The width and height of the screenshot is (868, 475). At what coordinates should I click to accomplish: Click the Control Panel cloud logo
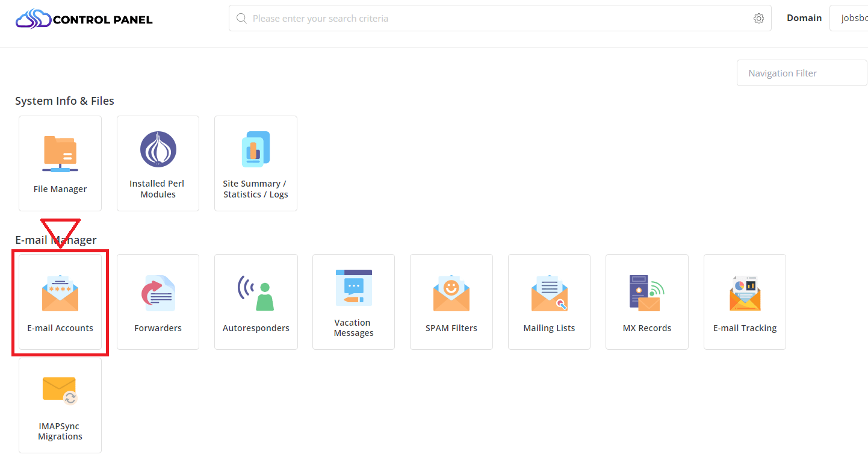tap(33, 18)
